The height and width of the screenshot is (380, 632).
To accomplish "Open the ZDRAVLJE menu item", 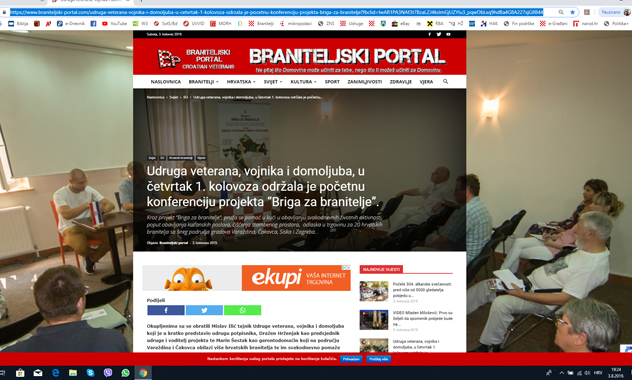I will point(401,82).
